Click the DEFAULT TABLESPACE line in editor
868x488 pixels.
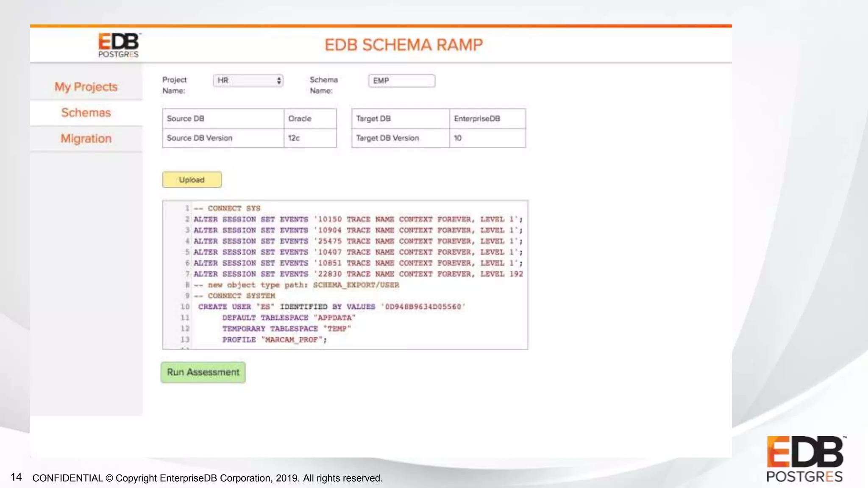point(288,318)
